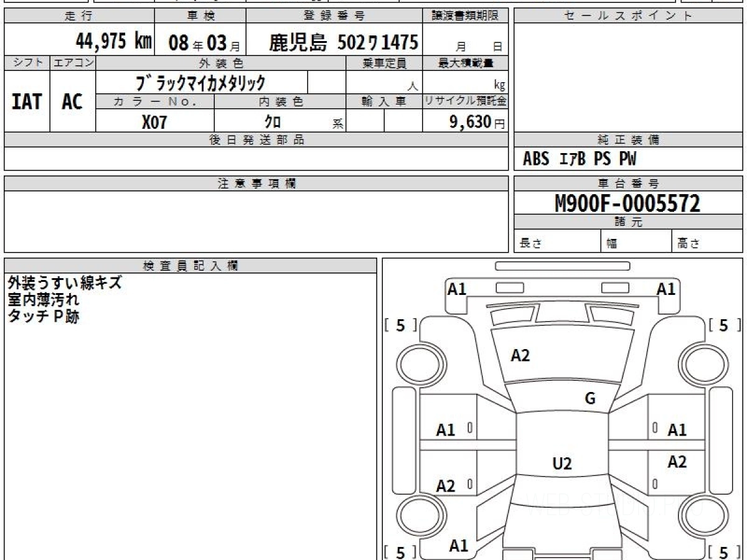Click the chassis number M900F-0005572
Viewport: 747px width, 560px height.
click(627, 203)
